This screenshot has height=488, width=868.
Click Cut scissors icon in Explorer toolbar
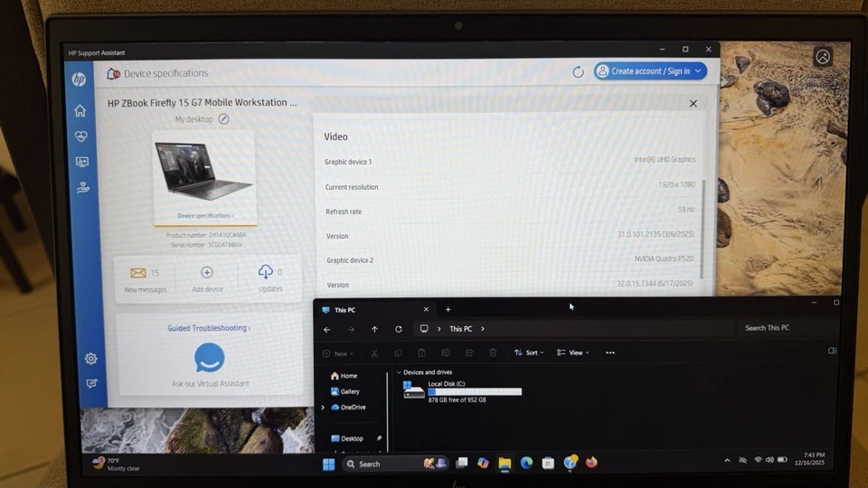pos(374,353)
